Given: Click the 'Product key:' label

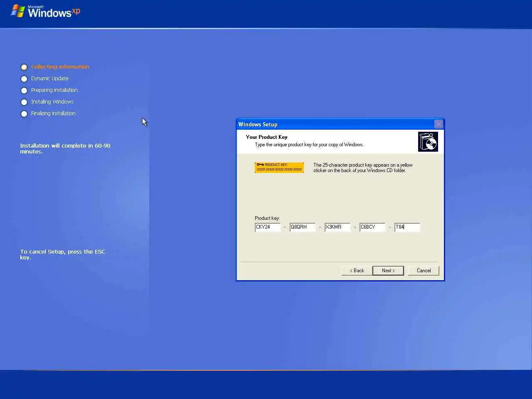Looking at the screenshot, I should 267,218.
